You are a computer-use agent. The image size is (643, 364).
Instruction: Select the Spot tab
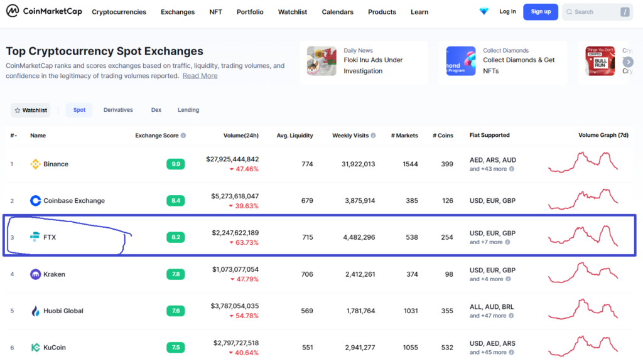click(x=79, y=110)
